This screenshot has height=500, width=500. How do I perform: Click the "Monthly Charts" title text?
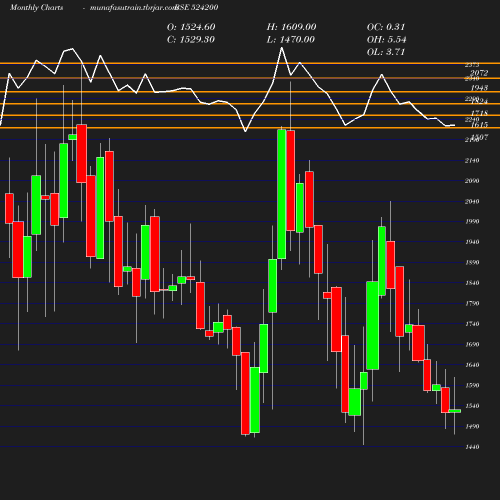pos(36,7)
